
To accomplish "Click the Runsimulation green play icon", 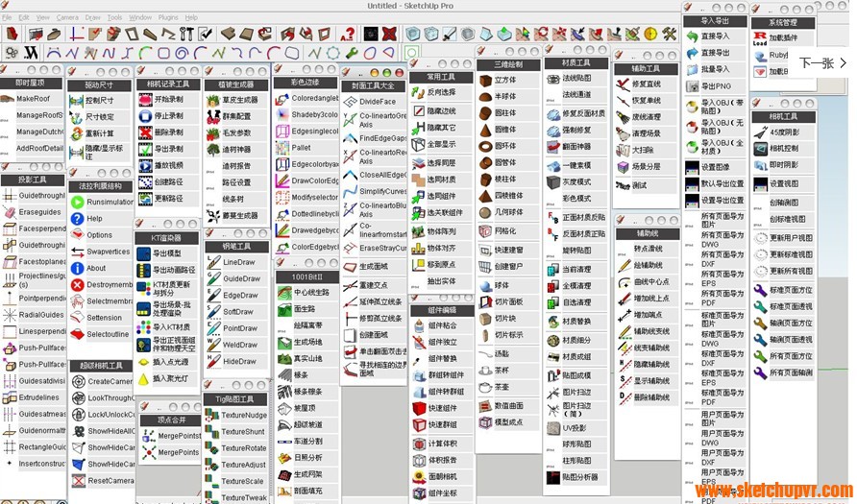I will click(77, 202).
